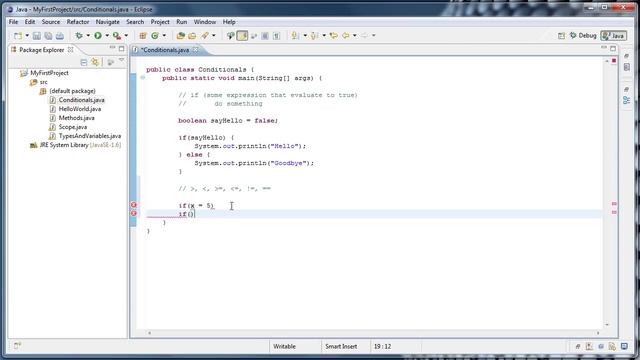
Task: Close the Conditionals.java editor tab
Action: tap(196, 50)
